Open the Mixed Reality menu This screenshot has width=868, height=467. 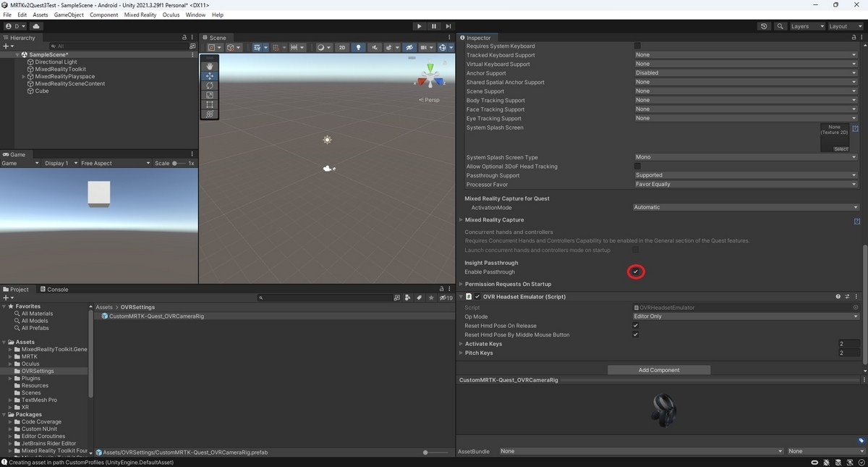pos(140,14)
